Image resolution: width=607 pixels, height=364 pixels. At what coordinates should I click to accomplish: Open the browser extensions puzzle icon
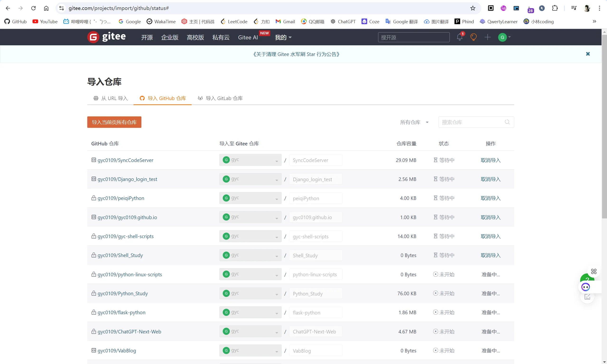coord(555,8)
